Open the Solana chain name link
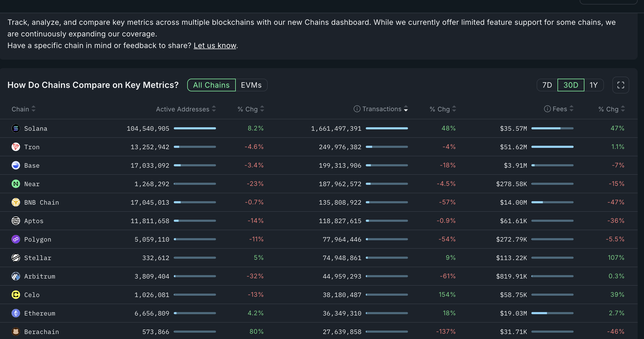 (x=36, y=129)
